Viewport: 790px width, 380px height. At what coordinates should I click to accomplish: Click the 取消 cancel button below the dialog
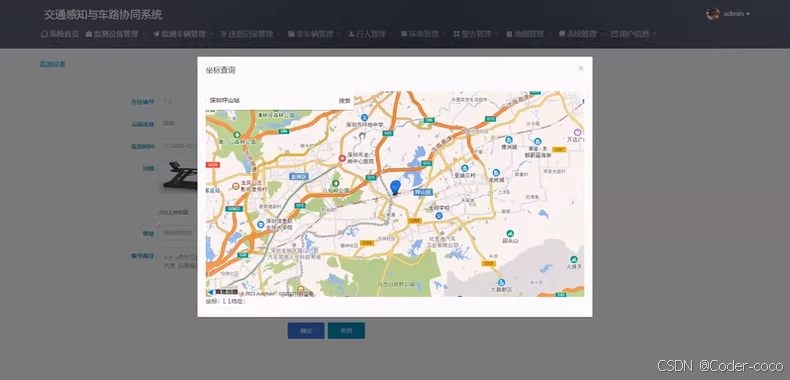pos(346,331)
